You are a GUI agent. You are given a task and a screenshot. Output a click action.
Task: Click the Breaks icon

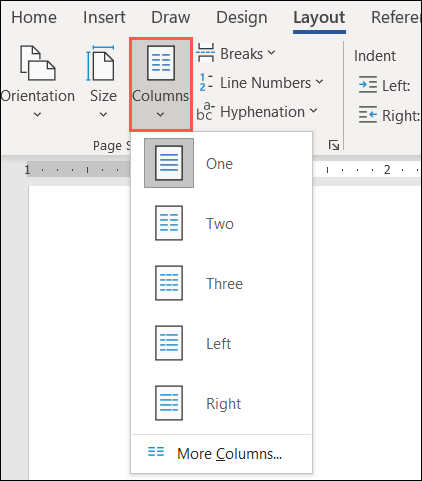tap(205, 53)
